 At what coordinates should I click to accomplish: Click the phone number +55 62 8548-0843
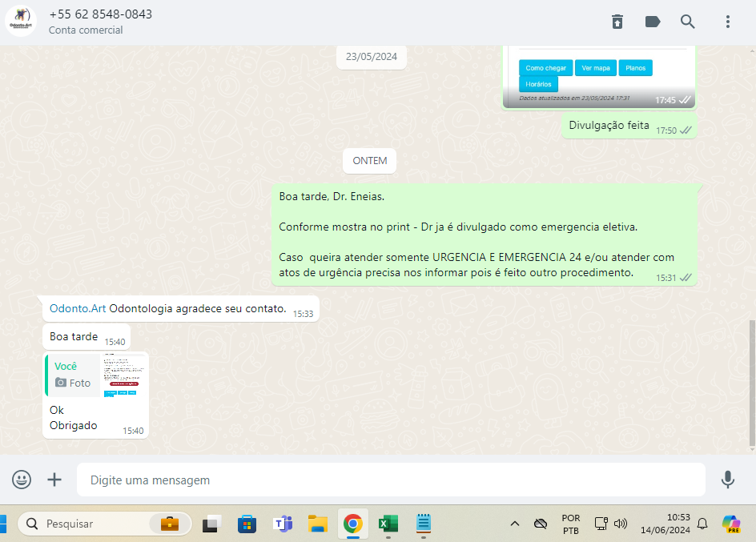tap(101, 14)
